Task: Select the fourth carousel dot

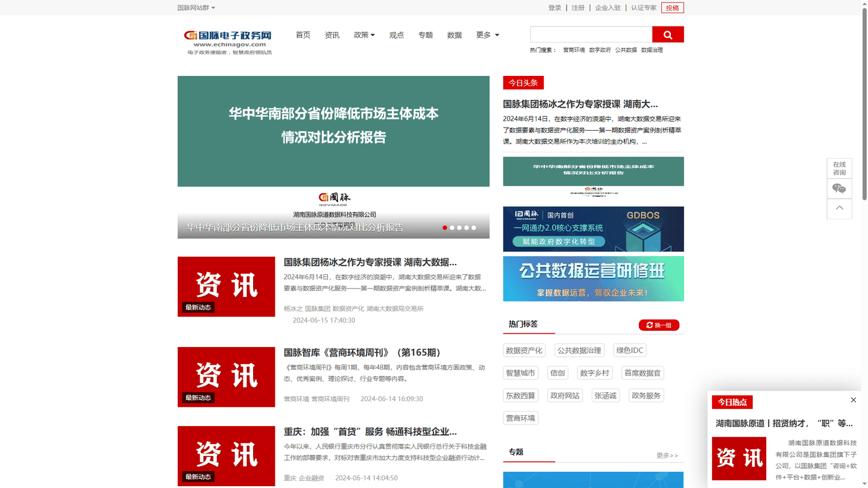Action: (467, 228)
